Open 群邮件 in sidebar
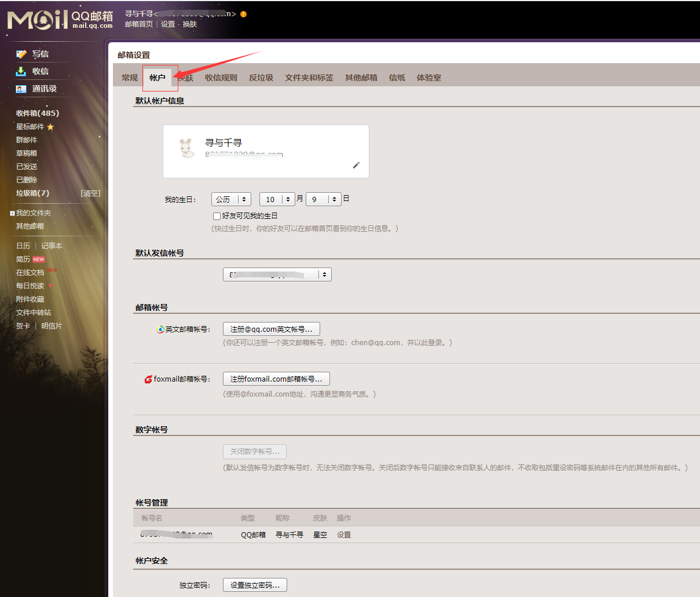The height and width of the screenshot is (597, 700). [27, 140]
